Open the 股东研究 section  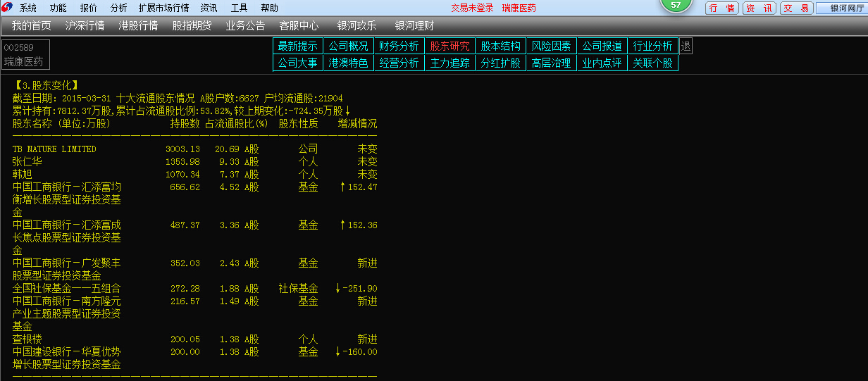click(x=450, y=46)
